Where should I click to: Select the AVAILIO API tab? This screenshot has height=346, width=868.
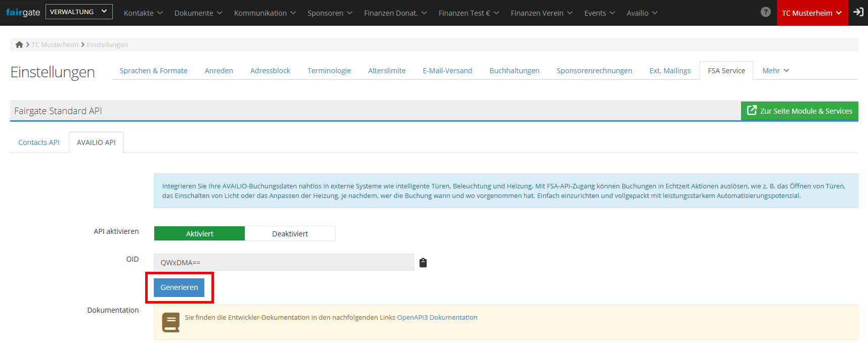[x=96, y=142]
